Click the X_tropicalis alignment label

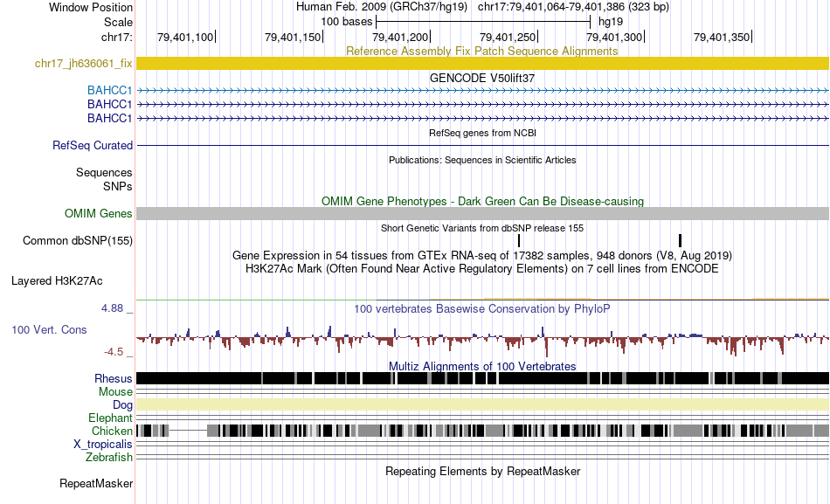click(x=103, y=445)
